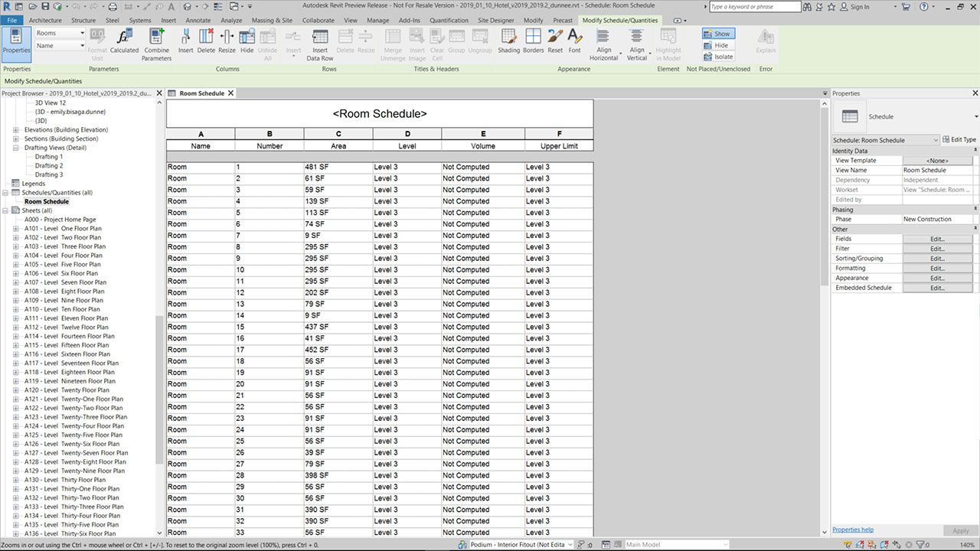Click Edit button for Sorting/Grouping
The height and width of the screenshot is (551, 980).
(937, 259)
